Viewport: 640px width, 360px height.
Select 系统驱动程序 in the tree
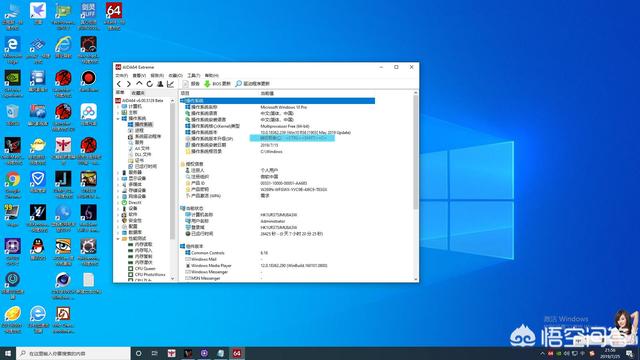point(148,136)
